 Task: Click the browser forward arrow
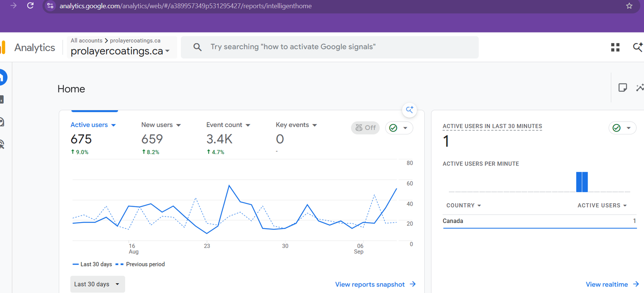tap(13, 6)
